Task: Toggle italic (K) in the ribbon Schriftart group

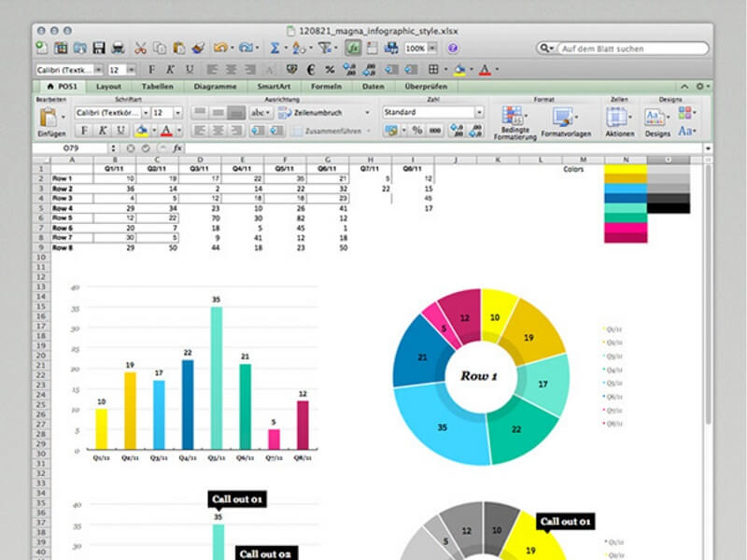Action: [103, 130]
